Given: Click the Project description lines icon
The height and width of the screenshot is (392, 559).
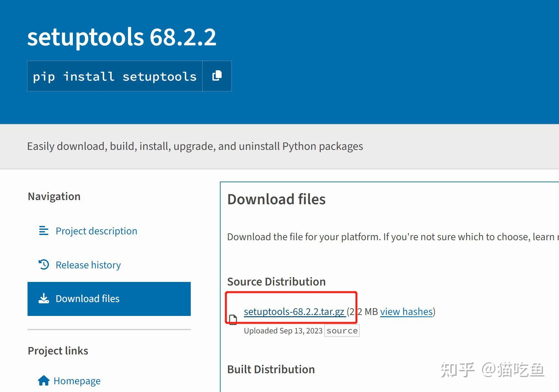Looking at the screenshot, I should 43,231.
